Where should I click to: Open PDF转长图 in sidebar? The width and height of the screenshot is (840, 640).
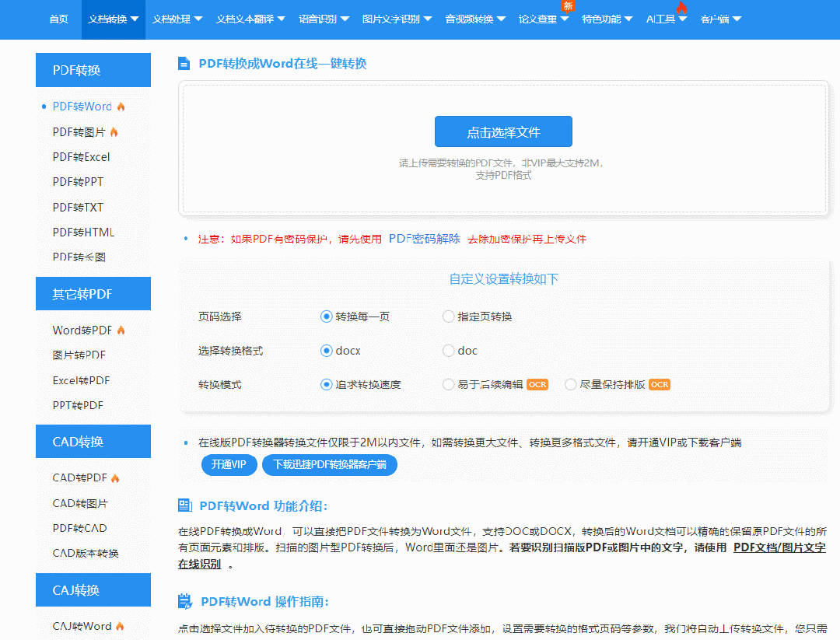point(79,257)
